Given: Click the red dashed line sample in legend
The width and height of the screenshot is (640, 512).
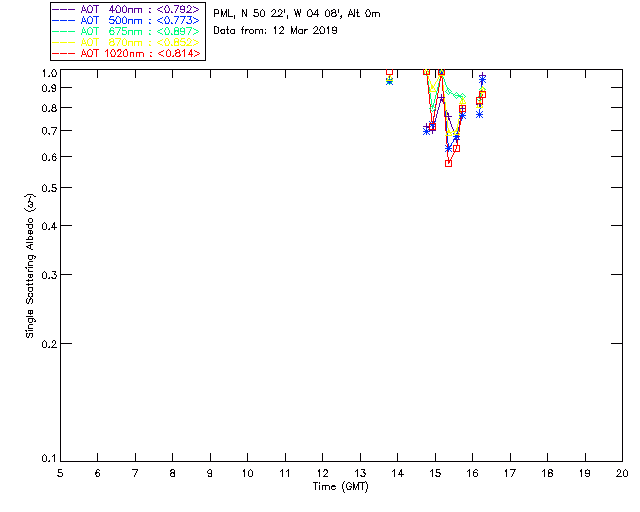Looking at the screenshot, I should 65,53.
